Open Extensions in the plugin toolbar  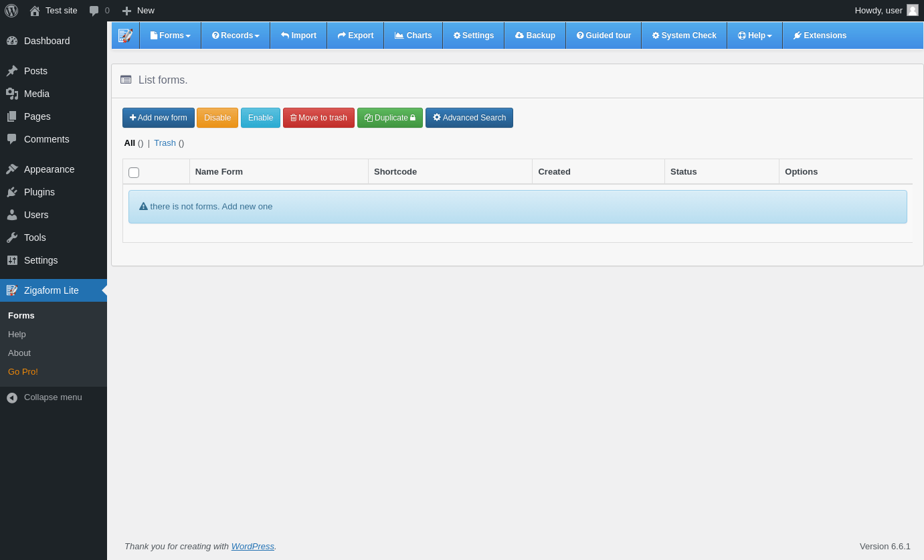[x=820, y=35]
